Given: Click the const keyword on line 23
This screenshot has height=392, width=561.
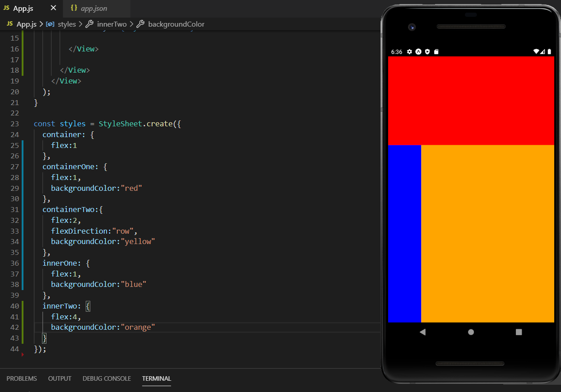Looking at the screenshot, I should coord(45,124).
